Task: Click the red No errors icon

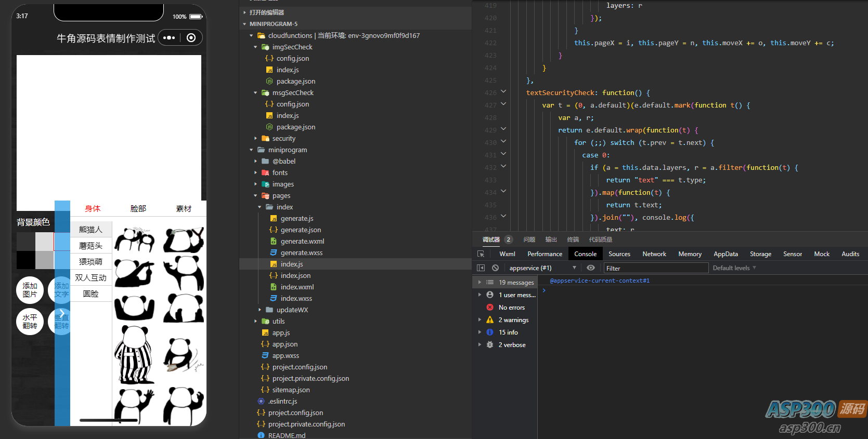Action: (x=489, y=308)
